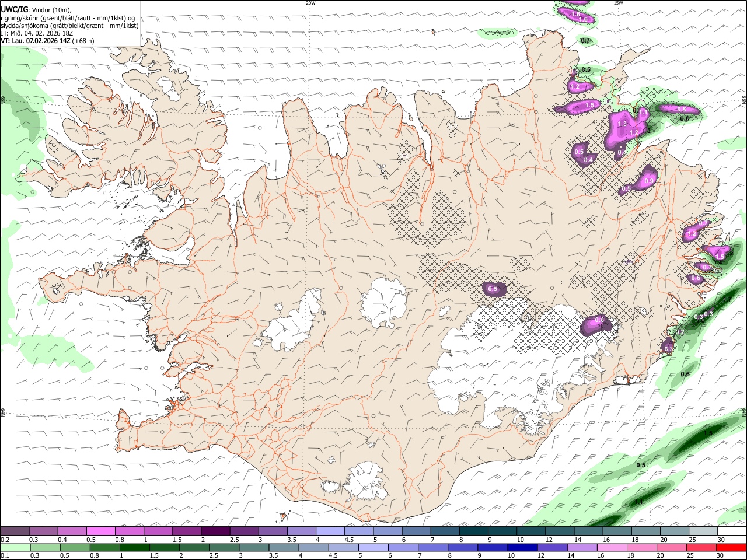Select the bright pink 0.5 snow legend swatch
Image resolution: width=747 pixels, height=560 pixels.
point(100,531)
